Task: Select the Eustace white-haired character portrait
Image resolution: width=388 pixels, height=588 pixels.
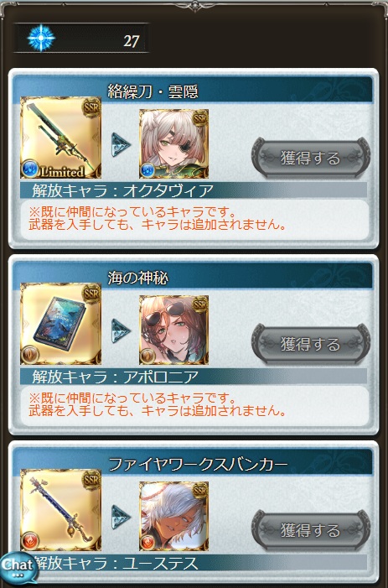Action: [174, 516]
